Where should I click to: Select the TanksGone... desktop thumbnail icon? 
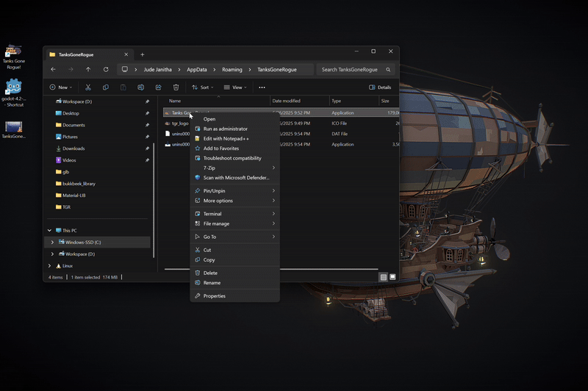13,130
